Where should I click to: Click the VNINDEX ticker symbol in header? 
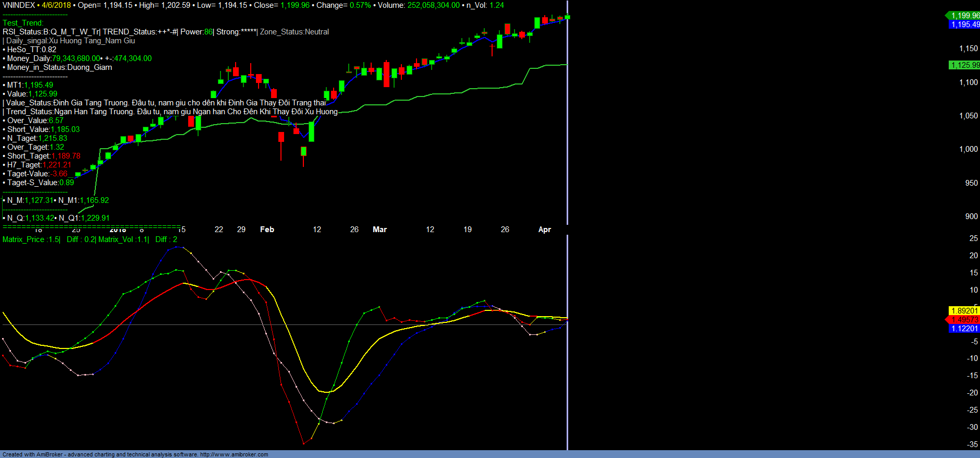(19, 5)
